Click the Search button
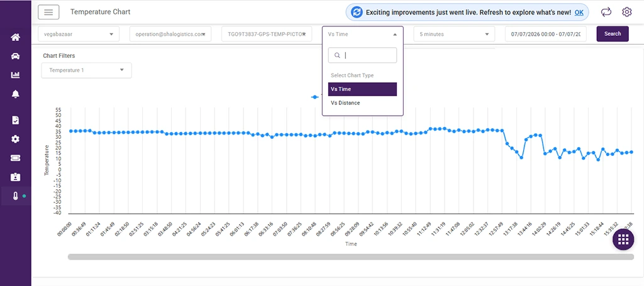644x286 pixels. [x=613, y=34]
